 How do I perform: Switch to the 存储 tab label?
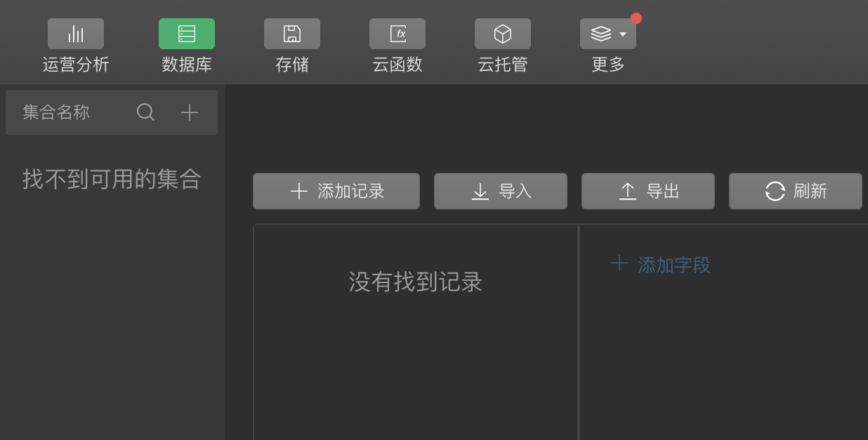(292, 65)
